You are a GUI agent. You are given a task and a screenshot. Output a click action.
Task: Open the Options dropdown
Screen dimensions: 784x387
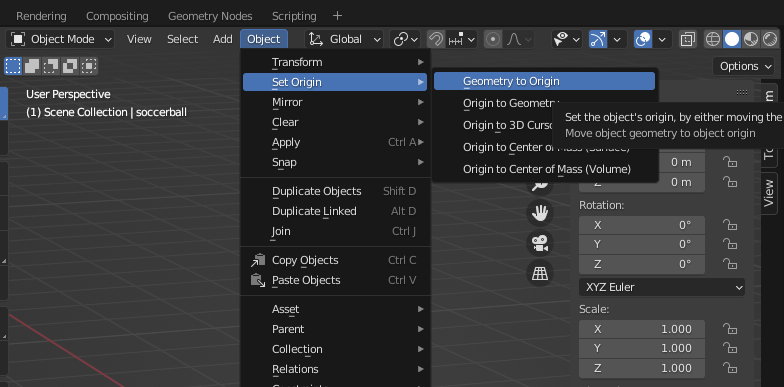pos(744,66)
